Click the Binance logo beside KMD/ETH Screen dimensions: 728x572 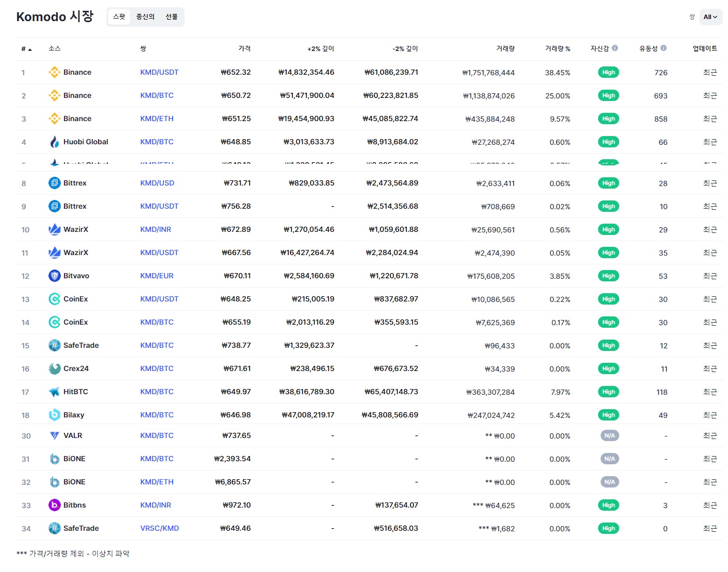click(x=54, y=119)
